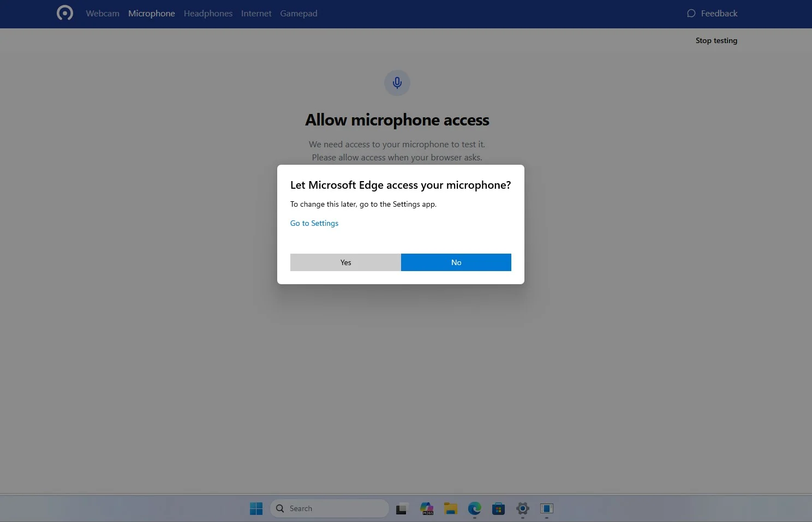Click the blue microphone icon

tap(397, 83)
